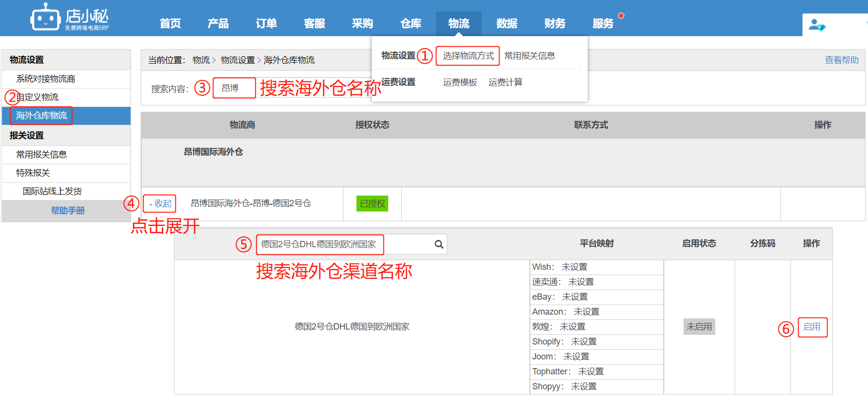
Task: Click the 平台映射 column header
Action: [x=597, y=244]
